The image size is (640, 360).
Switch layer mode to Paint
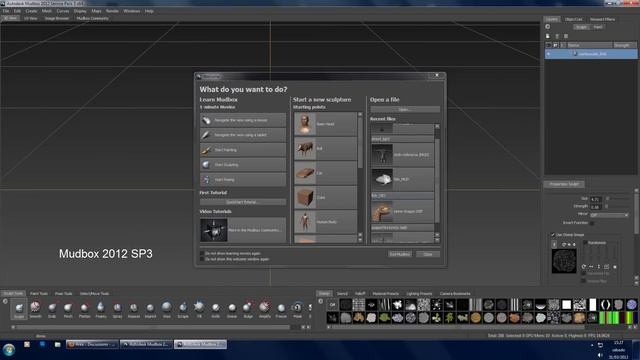click(x=598, y=27)
